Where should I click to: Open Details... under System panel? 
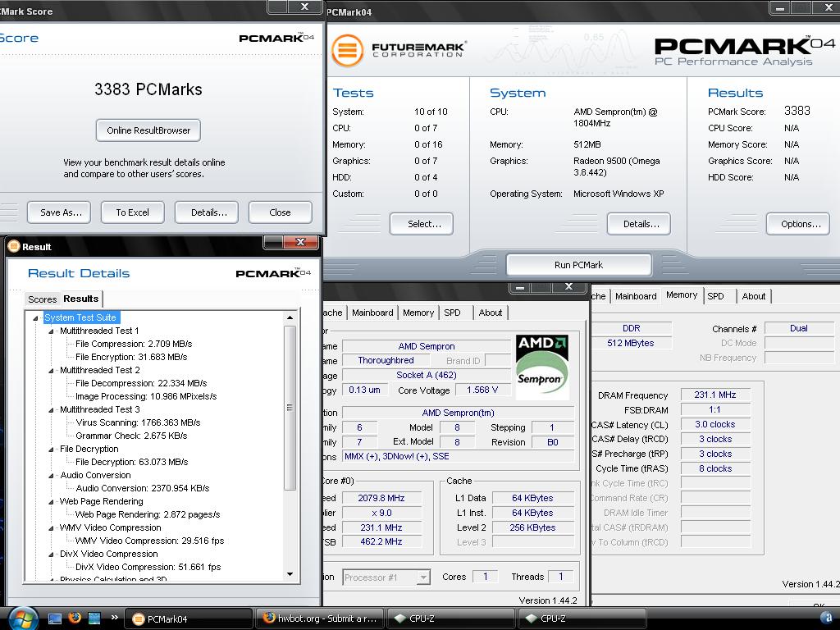(638, 224)
